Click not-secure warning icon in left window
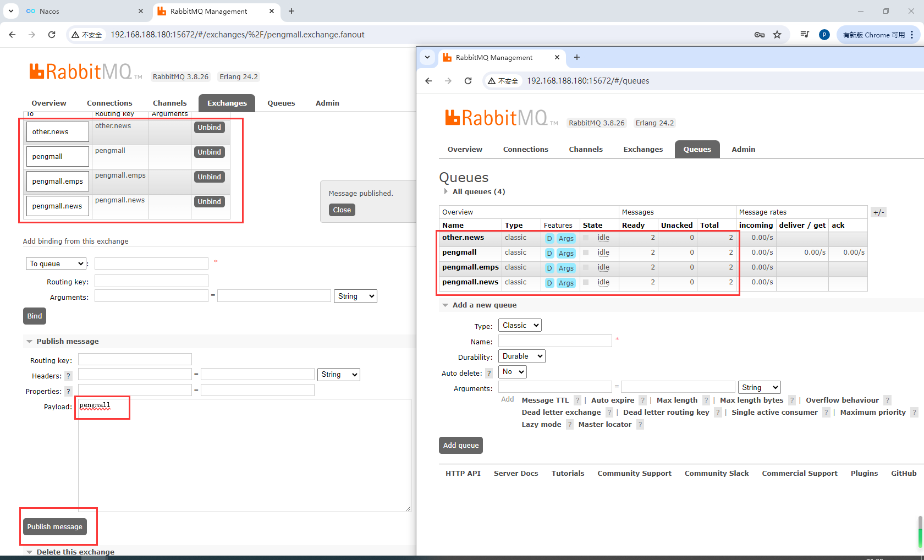The height and width of the screenshot is (560, 924). pos(75,35)
